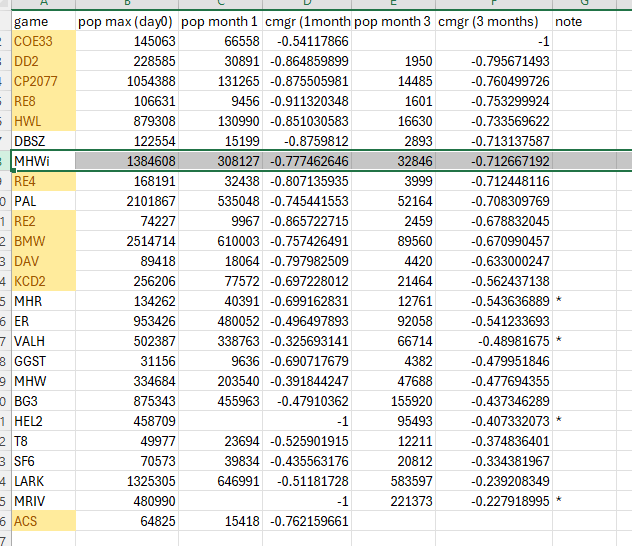Image resolution: width=632 pixels, height=546 pixels.
Task: Select cell with value -0.325693141
Action: (x=307, y=341)
